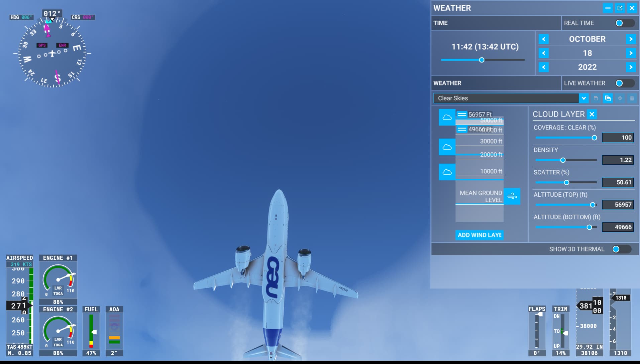This screenshot has height=364, width=640.
Task: Click the ENR label on compass
Action: (63, 45)
